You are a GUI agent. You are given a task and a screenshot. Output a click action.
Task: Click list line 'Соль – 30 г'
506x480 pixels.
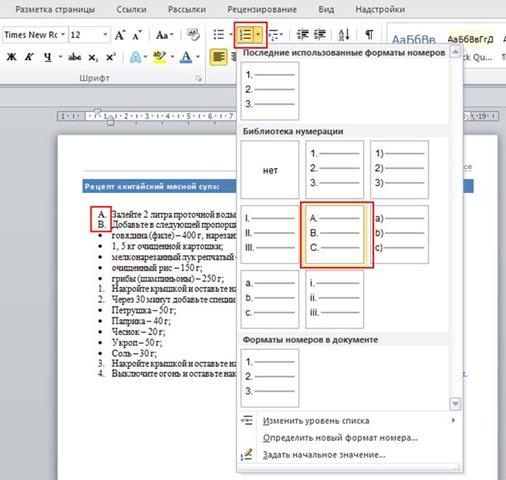point(134,353)
